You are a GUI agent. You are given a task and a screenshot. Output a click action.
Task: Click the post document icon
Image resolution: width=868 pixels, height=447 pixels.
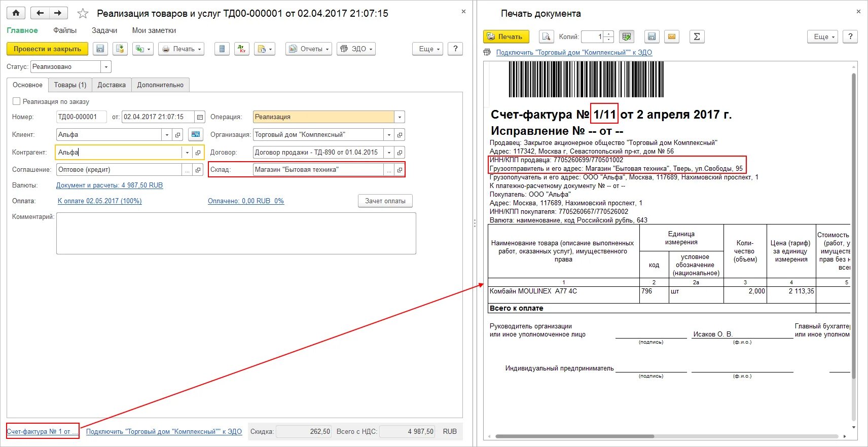pyautogui.click(x=120, y=49)
